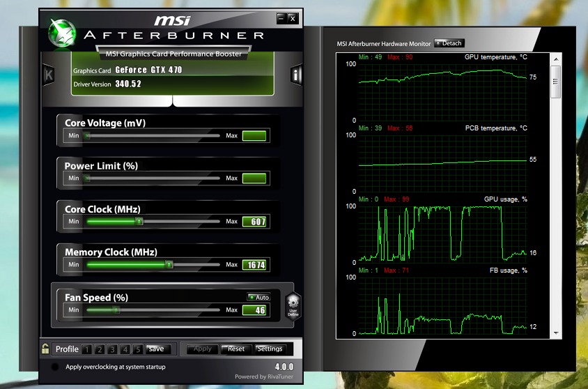Click the Core Clock slider handle

139,221
